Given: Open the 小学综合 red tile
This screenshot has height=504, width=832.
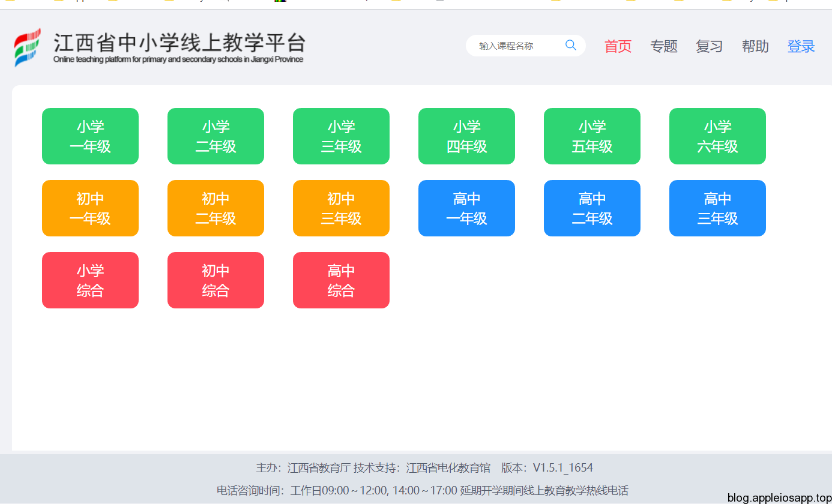Looking at the screenshot, I should coord(90,280).
